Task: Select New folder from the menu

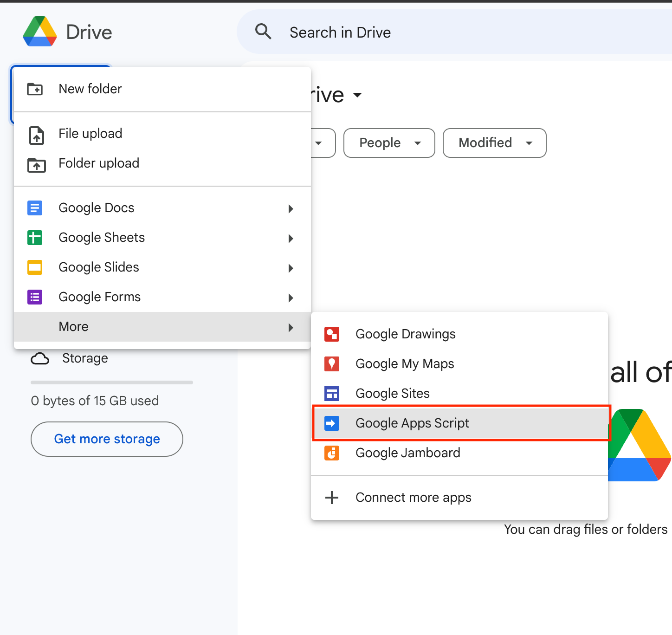Action: 162,89
